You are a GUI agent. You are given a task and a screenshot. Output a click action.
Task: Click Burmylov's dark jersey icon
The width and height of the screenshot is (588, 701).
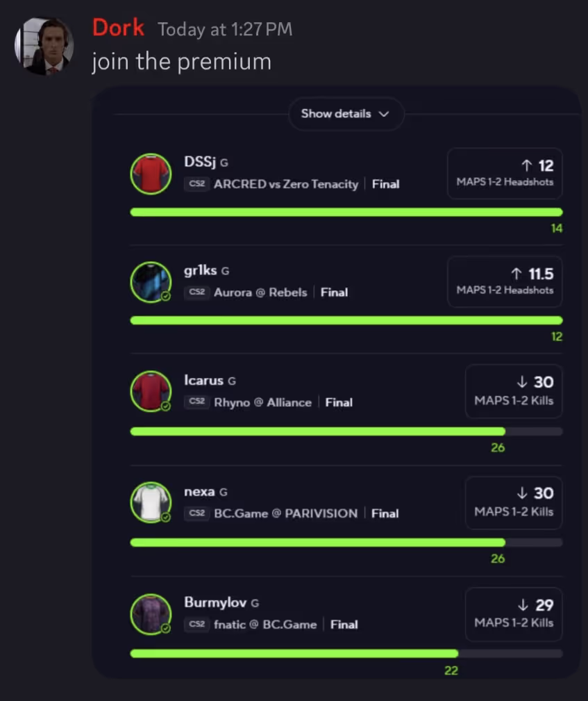151,614
